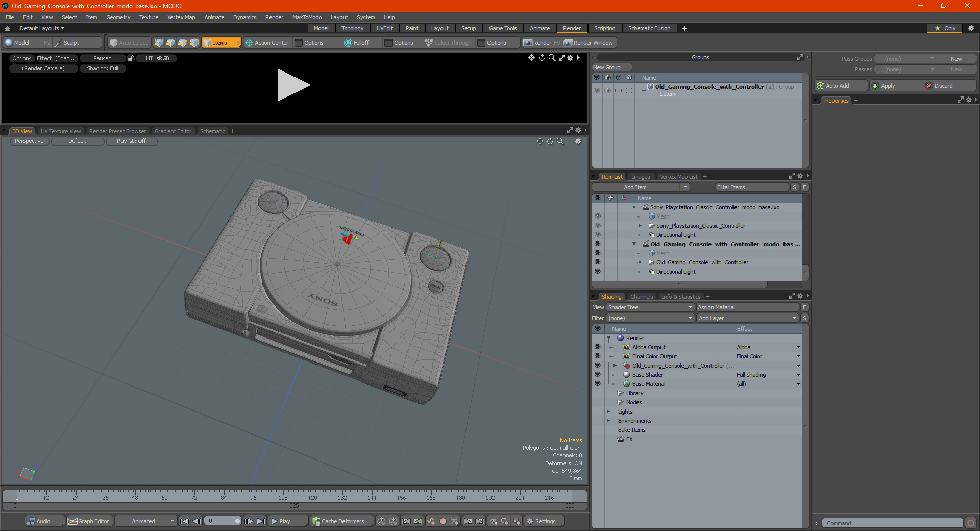980x531 pixels.
Task: Expand Old_Gaming_Console_with_Controller item tree
Action: click(640, 262)
